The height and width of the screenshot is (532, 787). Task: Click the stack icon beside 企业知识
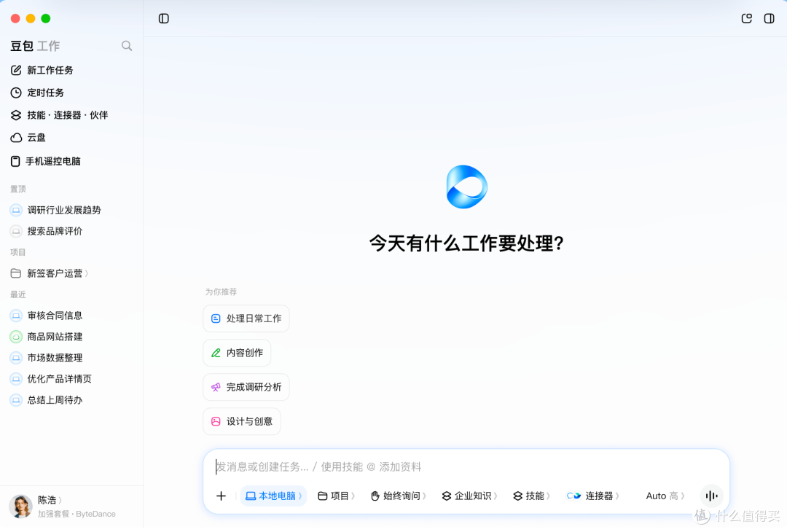pos(446,496)
